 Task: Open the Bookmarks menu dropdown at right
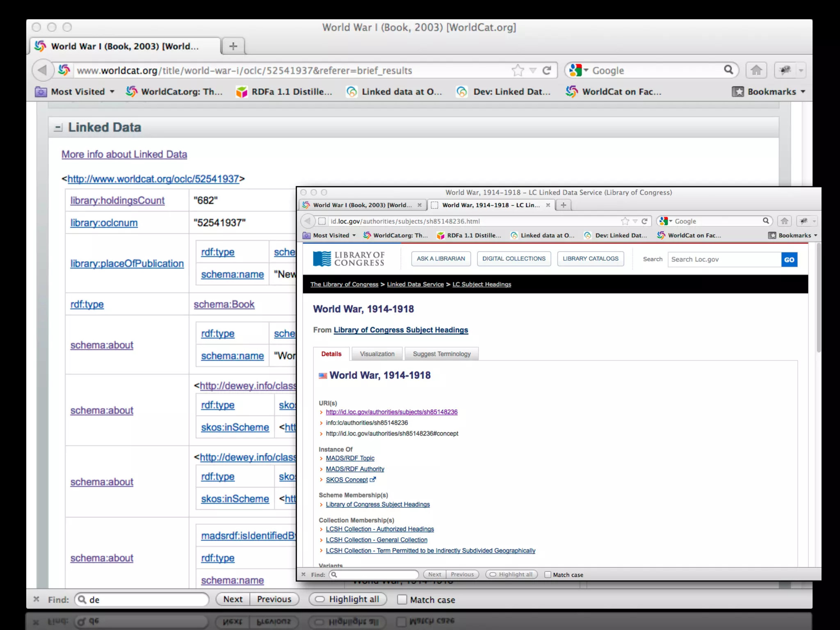coord(770,92)
